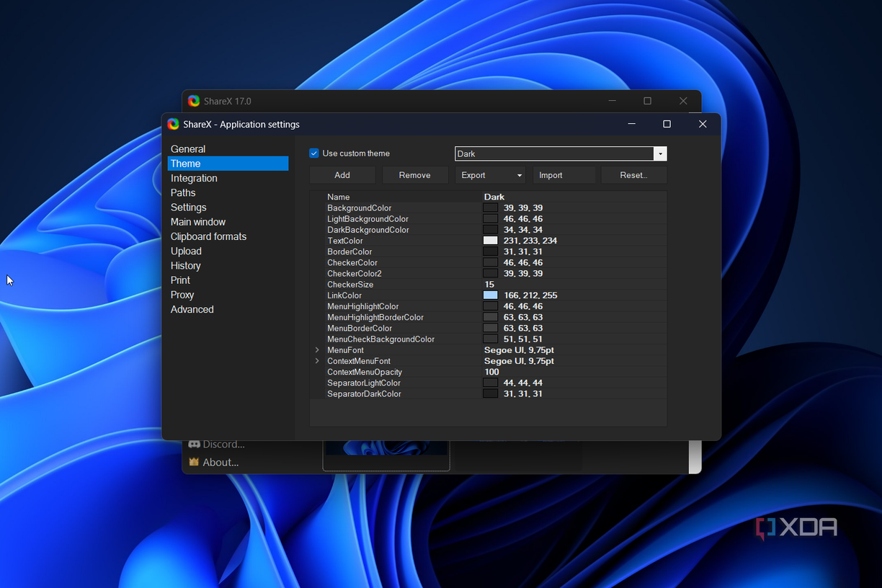Click the Remove theme button
This screenshot has width=882, height=588.
tap(415, 175)
